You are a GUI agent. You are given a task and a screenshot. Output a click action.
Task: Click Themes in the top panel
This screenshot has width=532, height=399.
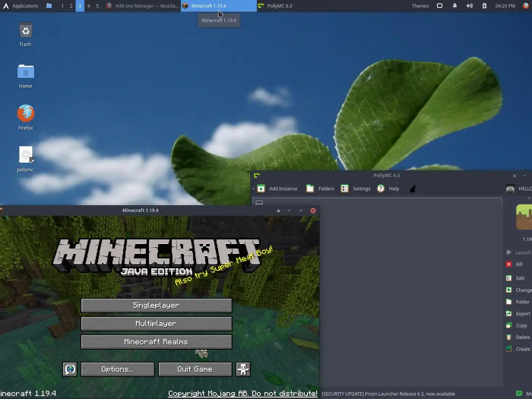(x=420, y=6)
